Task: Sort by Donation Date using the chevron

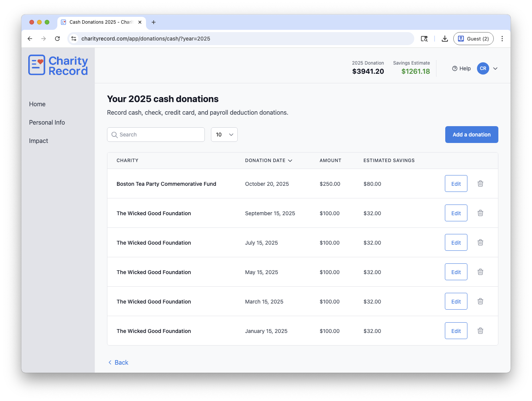Action: coord(290,161)
